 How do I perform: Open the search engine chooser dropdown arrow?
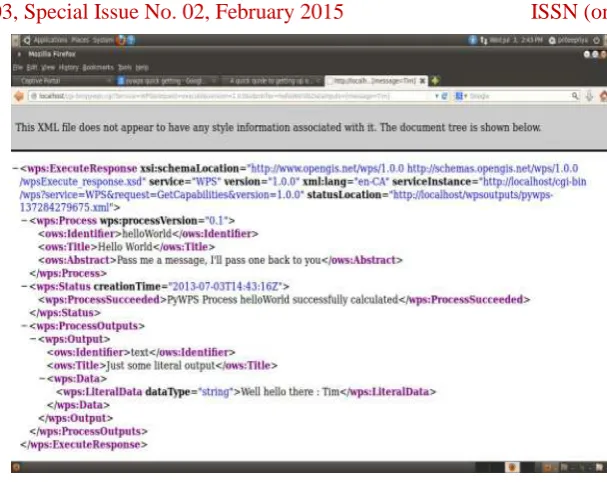pyautogui.click(x=466, y=96)
